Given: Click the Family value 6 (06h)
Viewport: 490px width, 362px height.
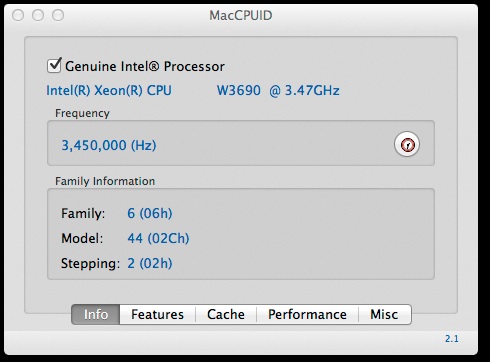Looking at the screenshot, I should point(150,213).
